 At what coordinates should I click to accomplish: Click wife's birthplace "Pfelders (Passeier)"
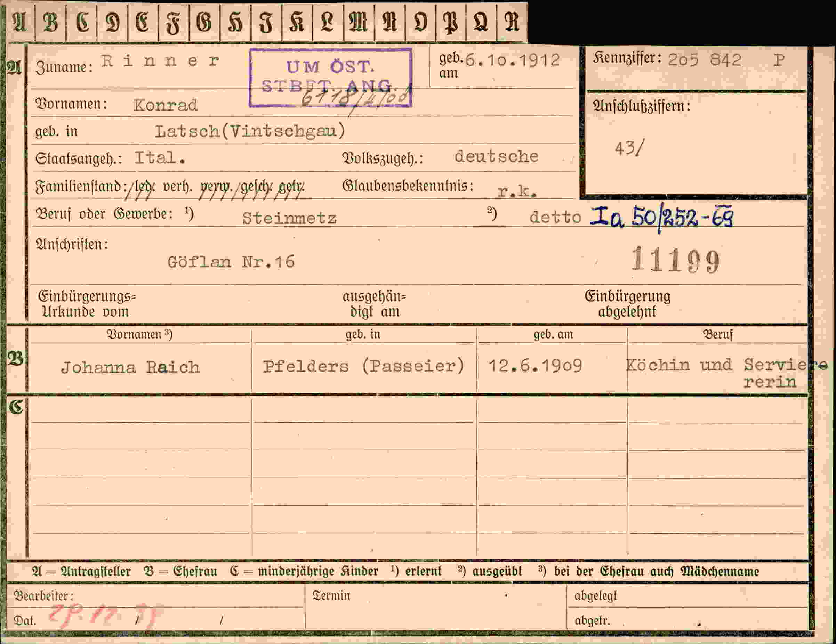click(x=363, y=366)
